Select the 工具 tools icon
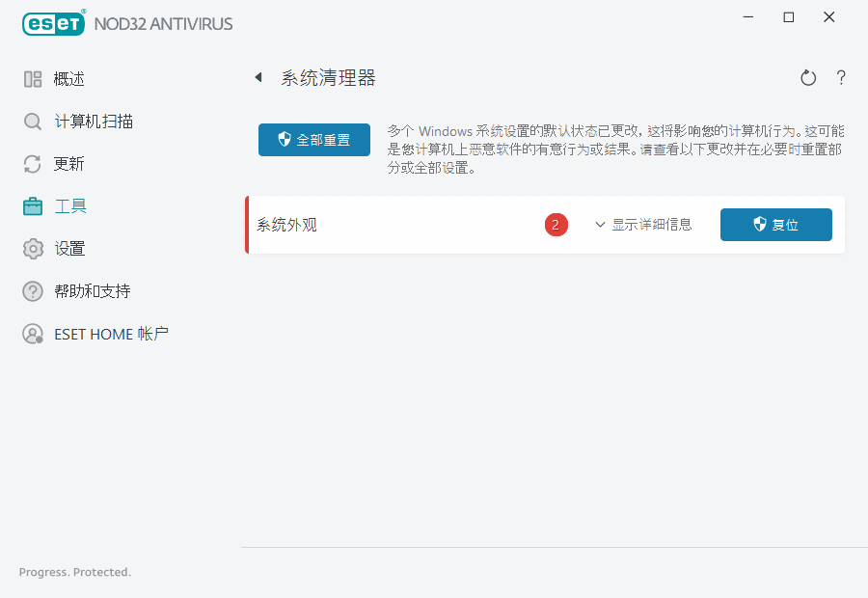 (32, 205)
